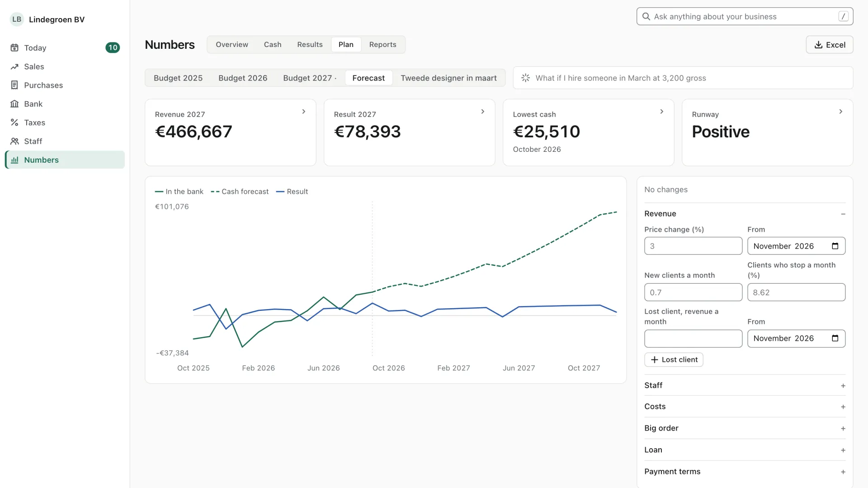Click the Bank building icon

[14, 104]
